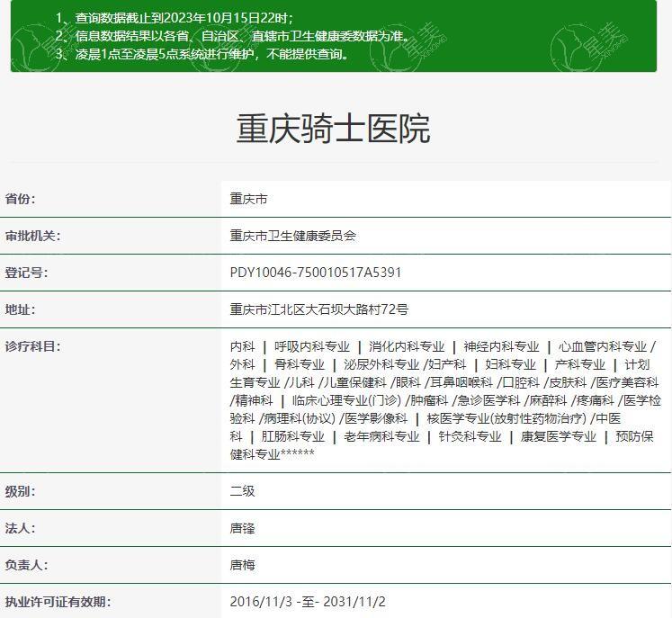Click the hospital title 重庆骑士医院
The height and width of the screenshot is (618, 672).
click(x=334, y=129)
